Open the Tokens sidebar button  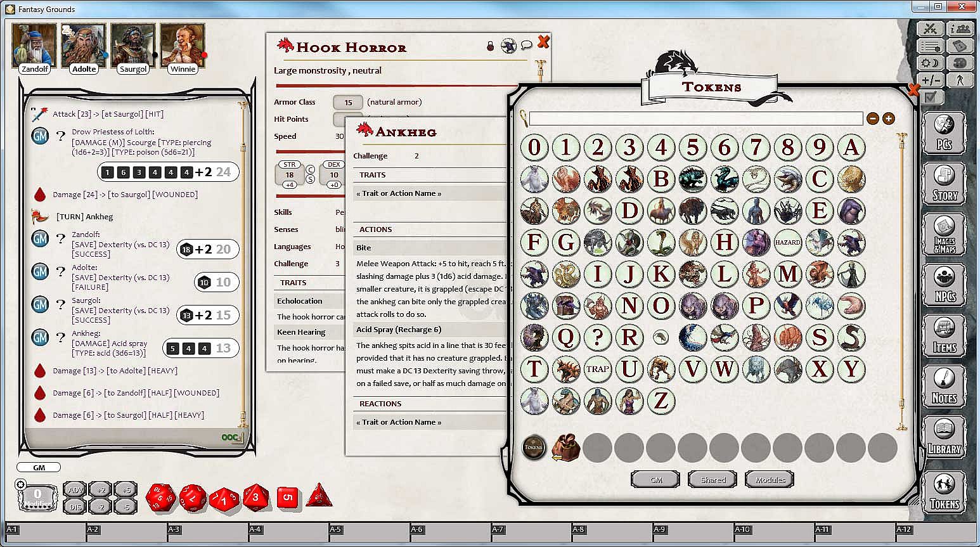point(944,492)
